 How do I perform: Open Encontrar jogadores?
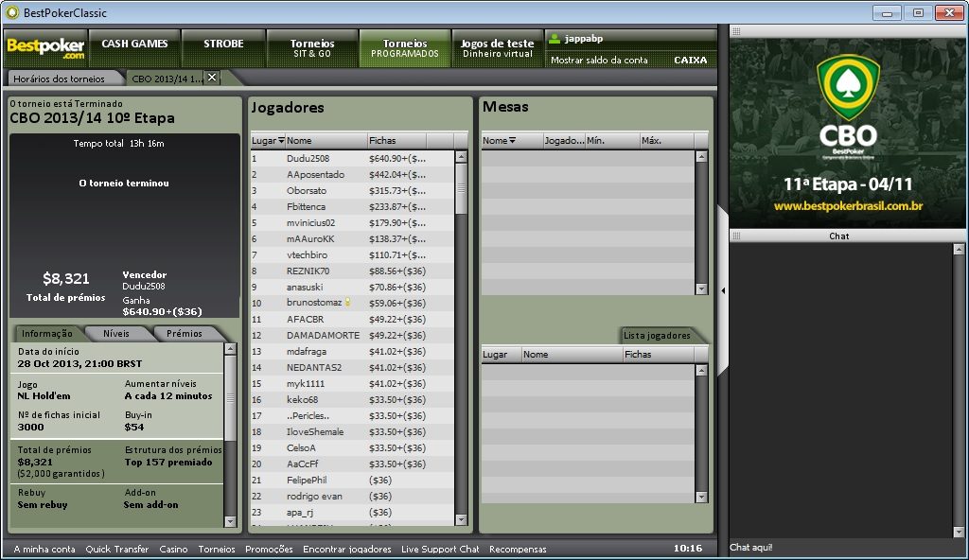pos(346,549)
